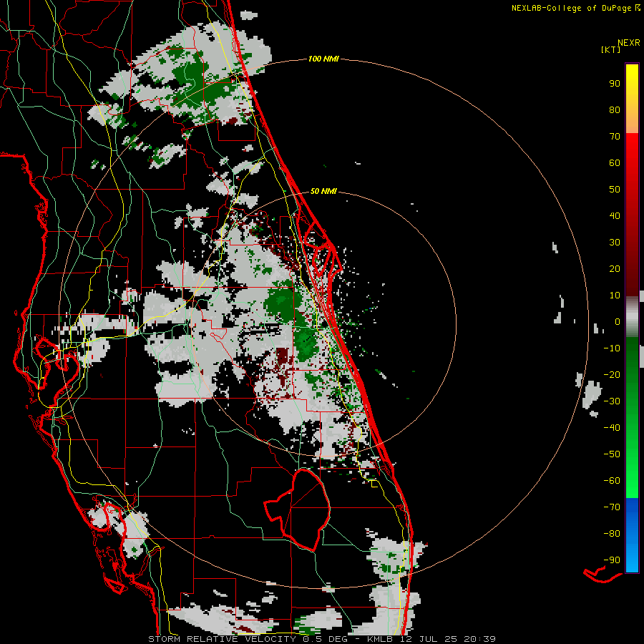Viewport: 644px width, 644px height.
Task: Click the [KT] units label
Action: 611,49
